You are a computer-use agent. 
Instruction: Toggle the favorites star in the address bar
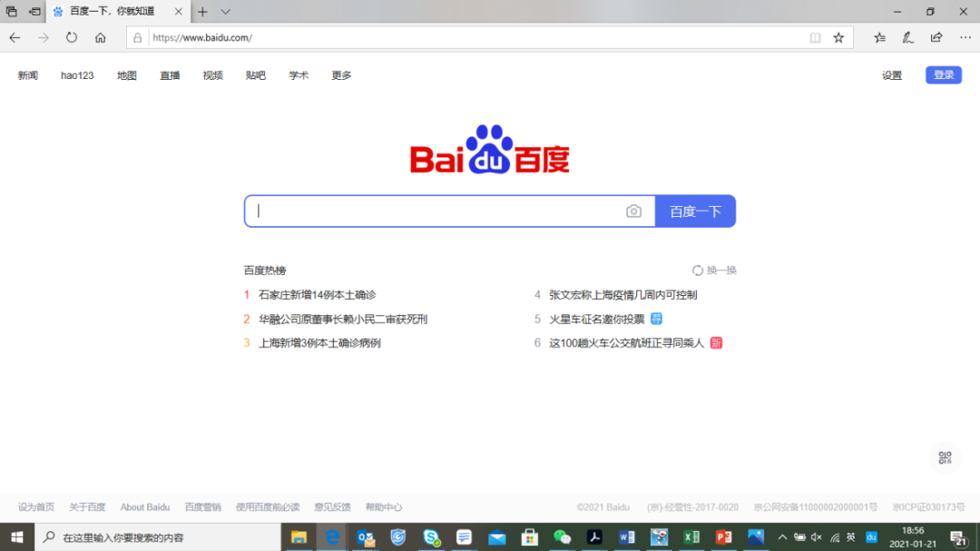coord(838,37)
